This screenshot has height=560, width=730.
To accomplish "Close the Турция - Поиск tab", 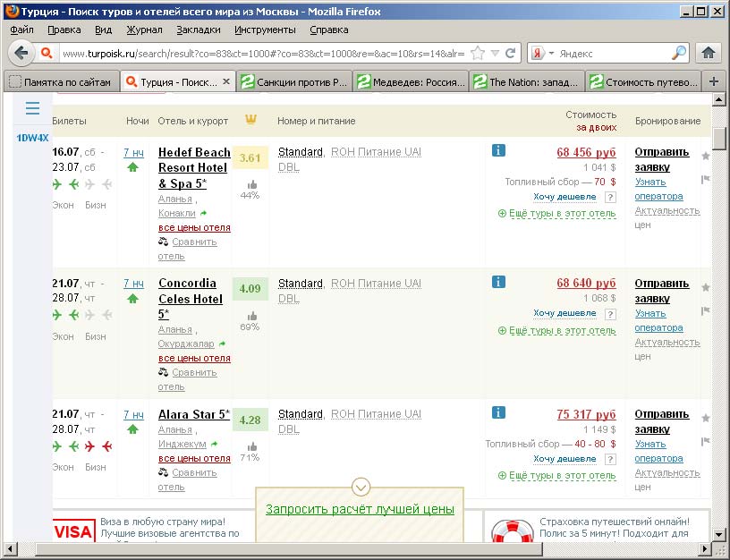I will coord(226,81).
